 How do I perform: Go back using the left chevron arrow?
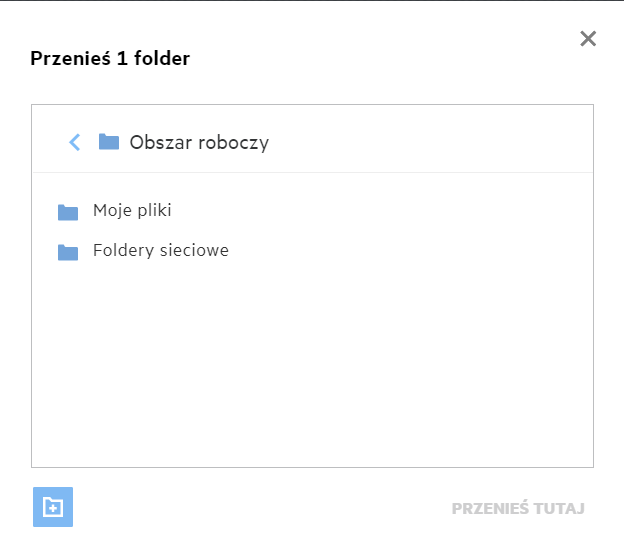pyautogui.click(x=74, y=142)
